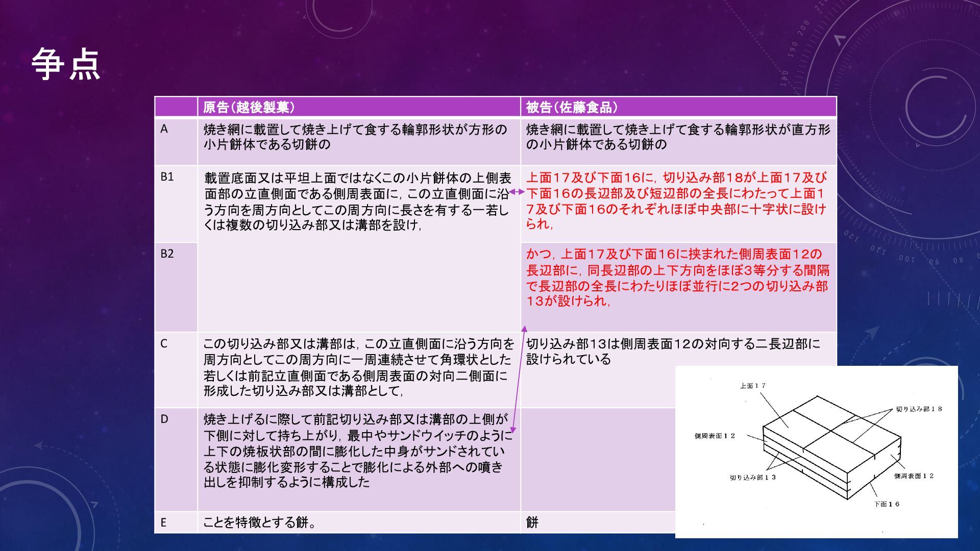Click the long diagonal purple arrow between columns
This screenshot has width=980, height=551.
point(518,379)
